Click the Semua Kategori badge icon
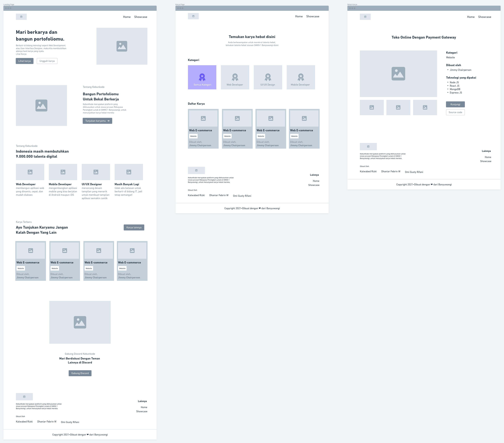 pos(202,77)
